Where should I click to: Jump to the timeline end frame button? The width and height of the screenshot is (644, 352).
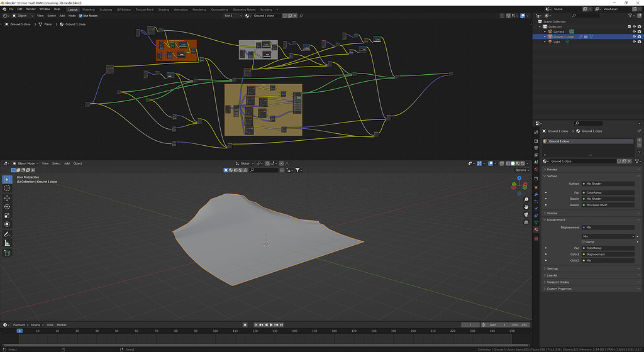[281, 325]
